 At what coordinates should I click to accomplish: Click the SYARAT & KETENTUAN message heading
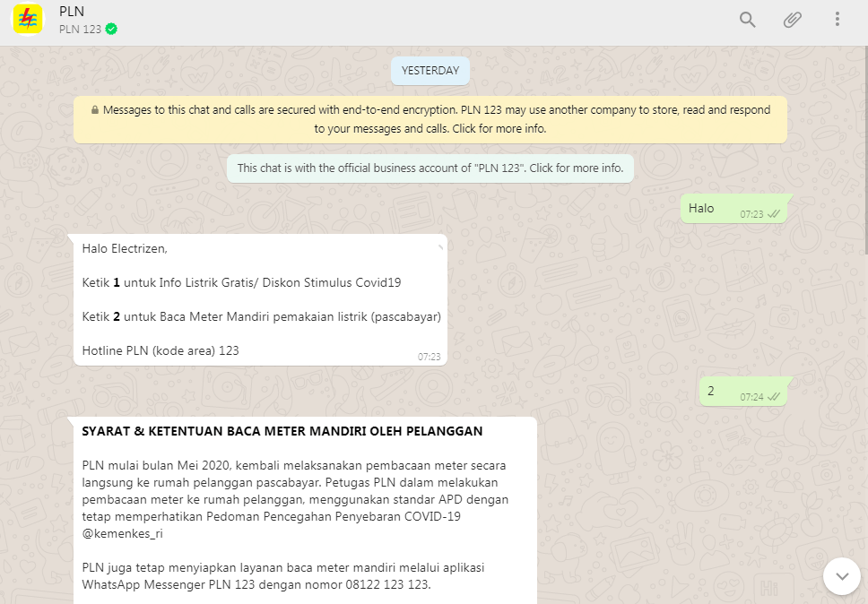(x=282, y=431)
